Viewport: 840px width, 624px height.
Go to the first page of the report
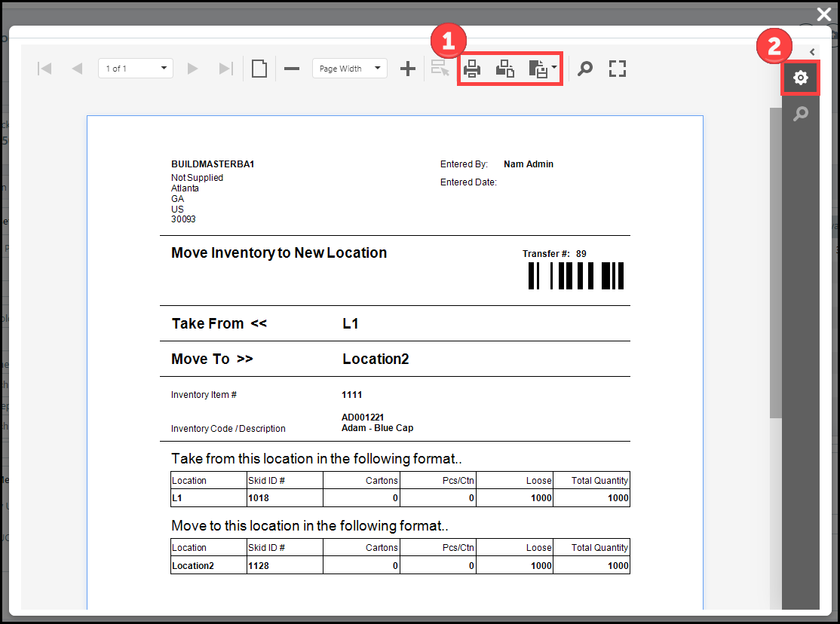coord(44,69)
